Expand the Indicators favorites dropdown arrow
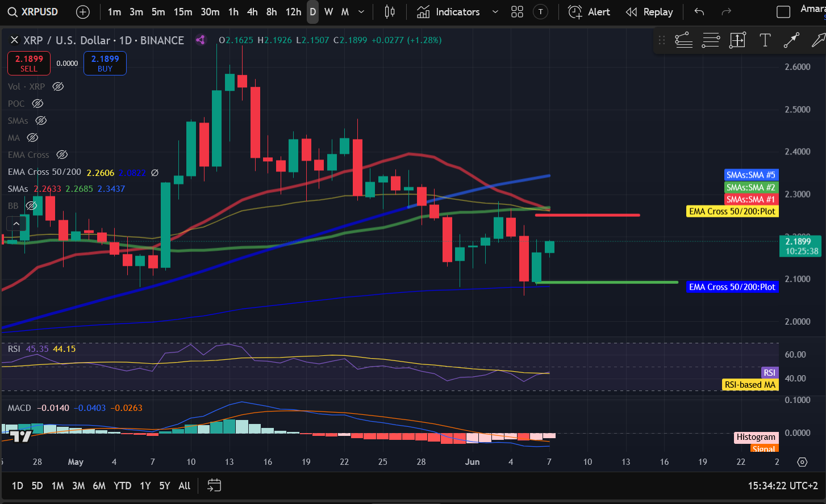 pos(495,12)
